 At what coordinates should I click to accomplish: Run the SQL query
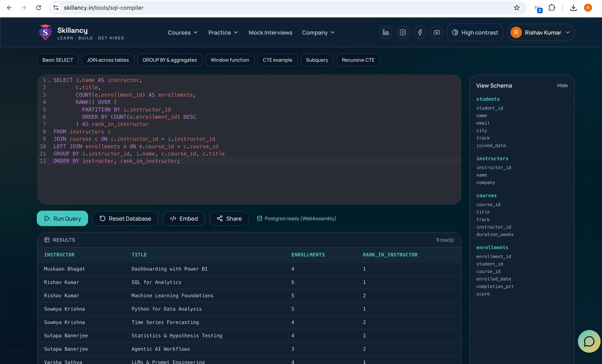coord(62,218)
